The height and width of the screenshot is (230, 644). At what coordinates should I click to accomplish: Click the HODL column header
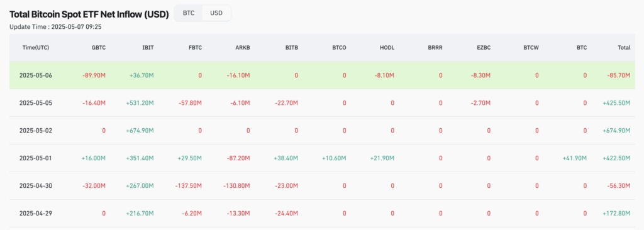pyautogui.click(x=387, y=48)
